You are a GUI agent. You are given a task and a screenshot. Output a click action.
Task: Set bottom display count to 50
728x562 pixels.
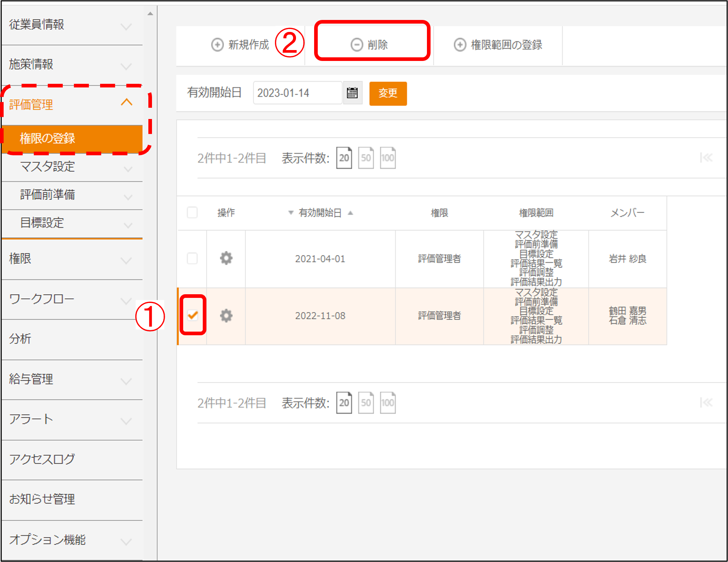(x=366, y=403)
